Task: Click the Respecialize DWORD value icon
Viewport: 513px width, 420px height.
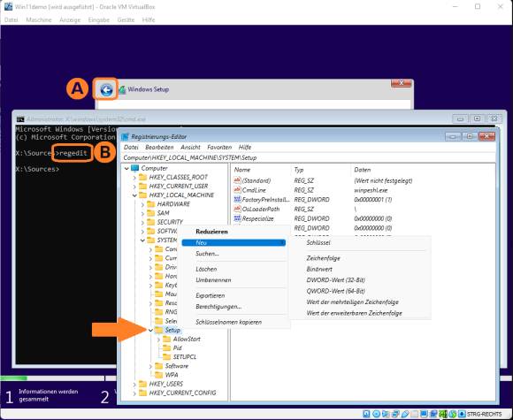Action: (237, 218)
